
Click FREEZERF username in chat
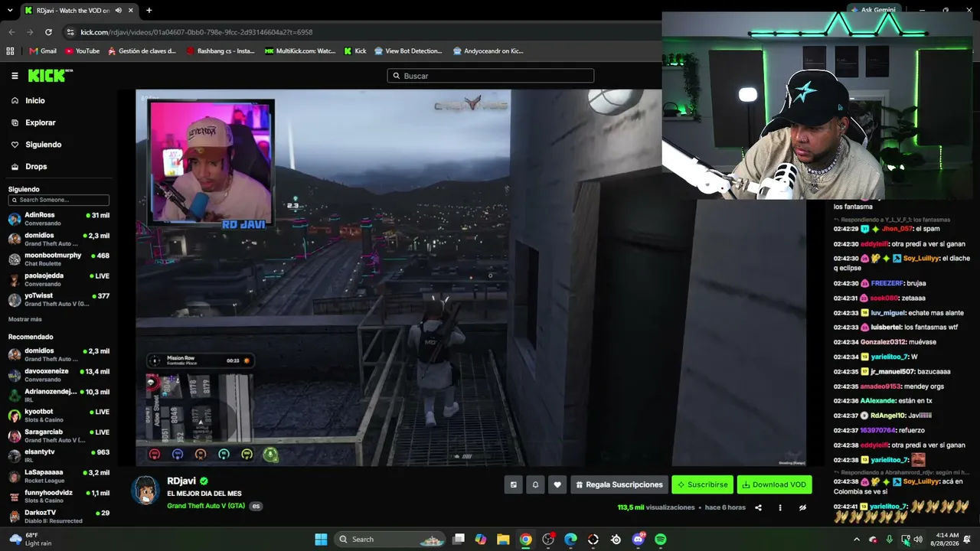887,283
